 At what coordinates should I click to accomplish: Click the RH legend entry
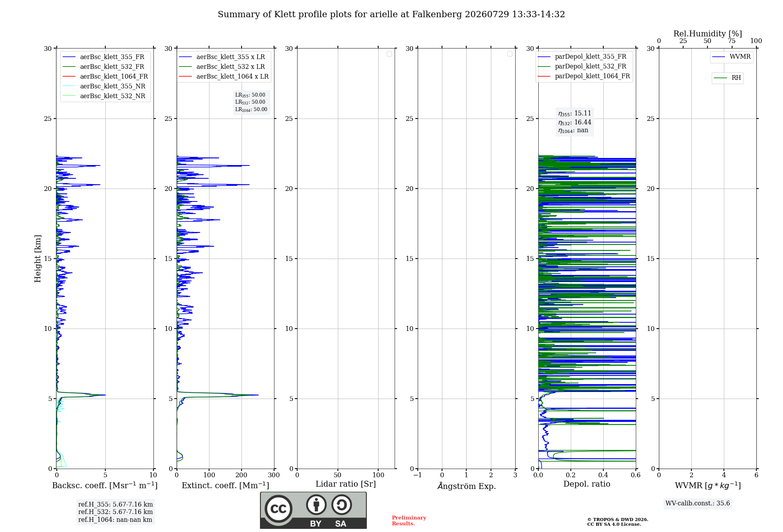click(727, 78)
